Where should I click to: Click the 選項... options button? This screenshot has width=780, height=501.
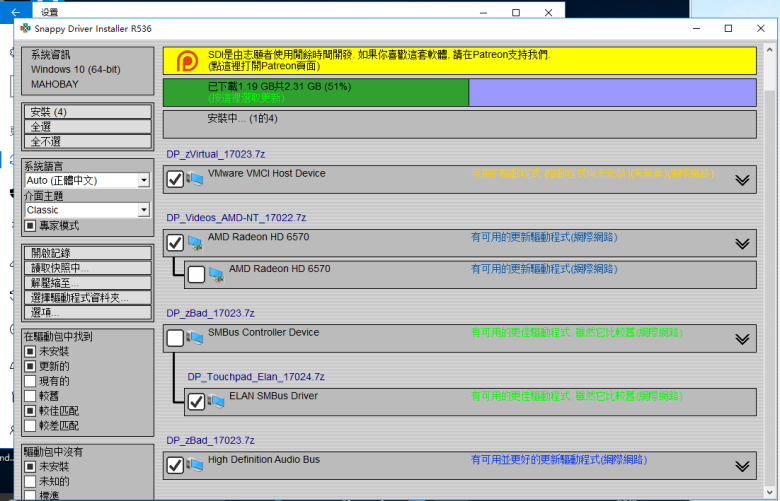pyautogui.click(x=88, y=313)
